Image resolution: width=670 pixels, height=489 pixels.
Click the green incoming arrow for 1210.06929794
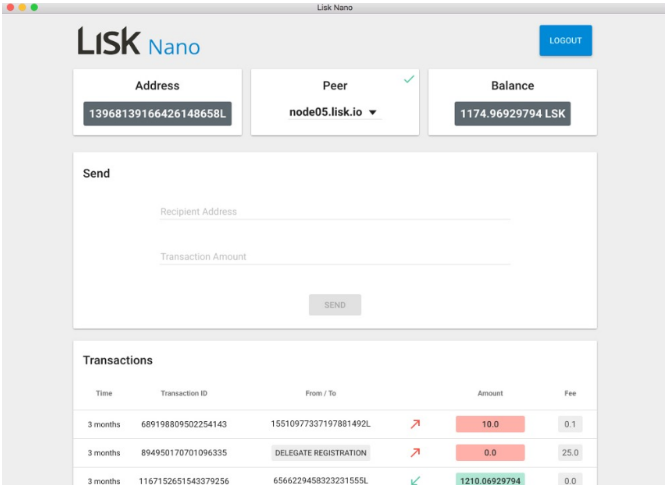coord(415,480)
